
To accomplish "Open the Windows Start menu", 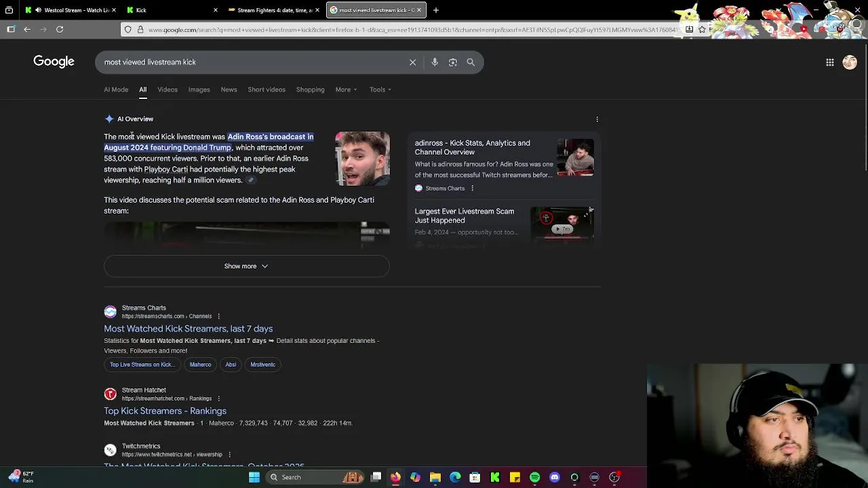I will click(x=254, y=477).
